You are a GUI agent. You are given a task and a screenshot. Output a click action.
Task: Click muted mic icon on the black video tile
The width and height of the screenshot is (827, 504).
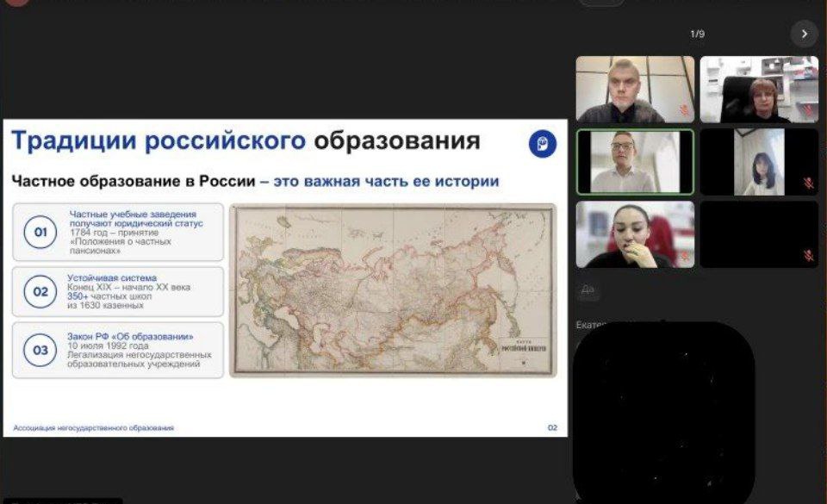808,255
